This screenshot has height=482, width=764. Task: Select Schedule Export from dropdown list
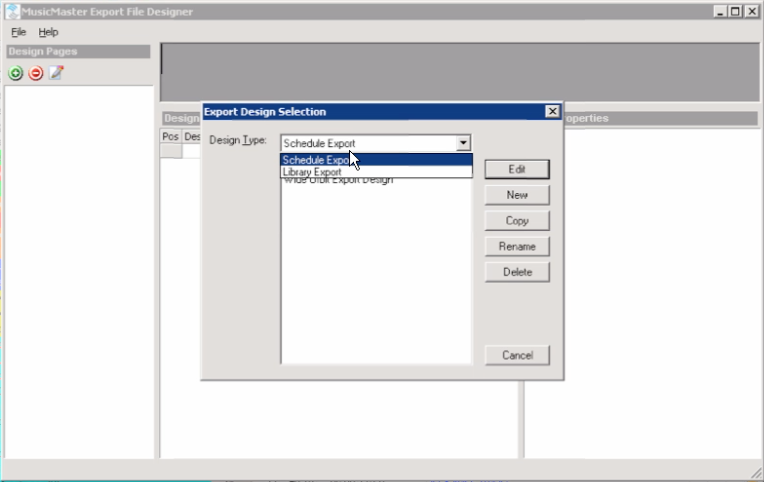pos(376,160)
